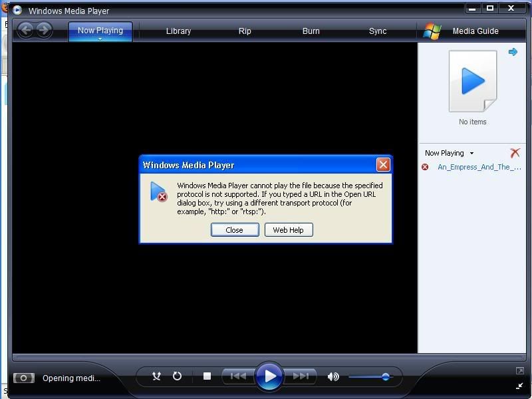Expand the Now Playing tab dropdown arrow

tap(100, 39)
